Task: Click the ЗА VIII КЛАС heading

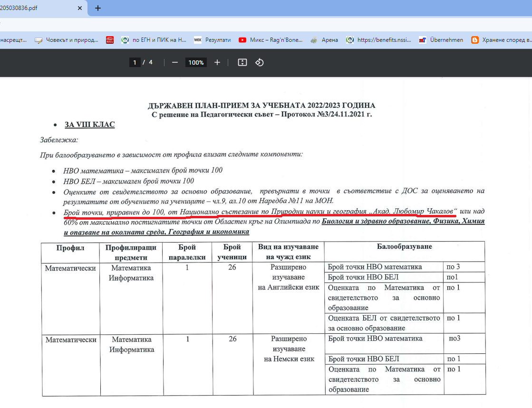Action: 89,125
